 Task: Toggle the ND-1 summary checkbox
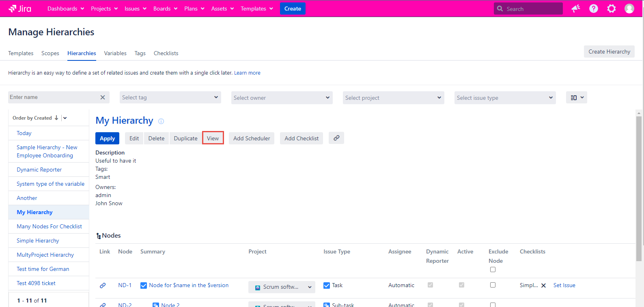144,286
